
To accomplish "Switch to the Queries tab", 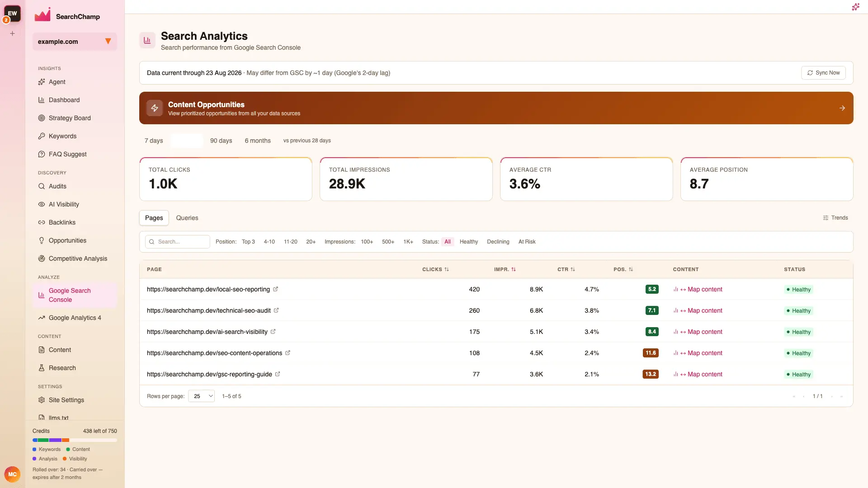I will coord(187,218).
